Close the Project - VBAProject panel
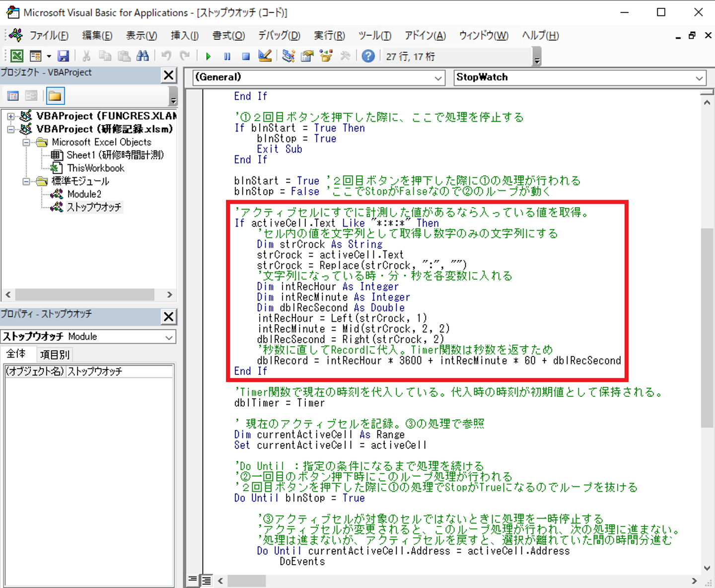 coord(169,75)
